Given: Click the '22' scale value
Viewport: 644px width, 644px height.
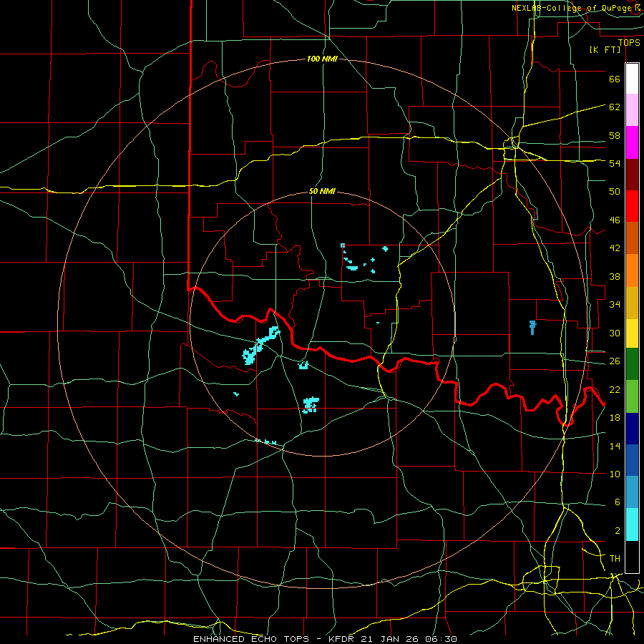Looking at the screenshot, I should coord(615,389).
